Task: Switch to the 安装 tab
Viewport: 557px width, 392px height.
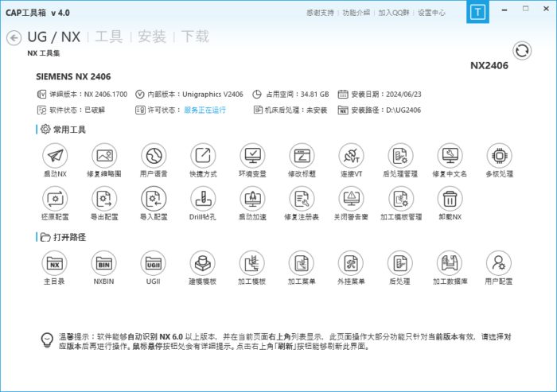Action: (x=152, y=37)
